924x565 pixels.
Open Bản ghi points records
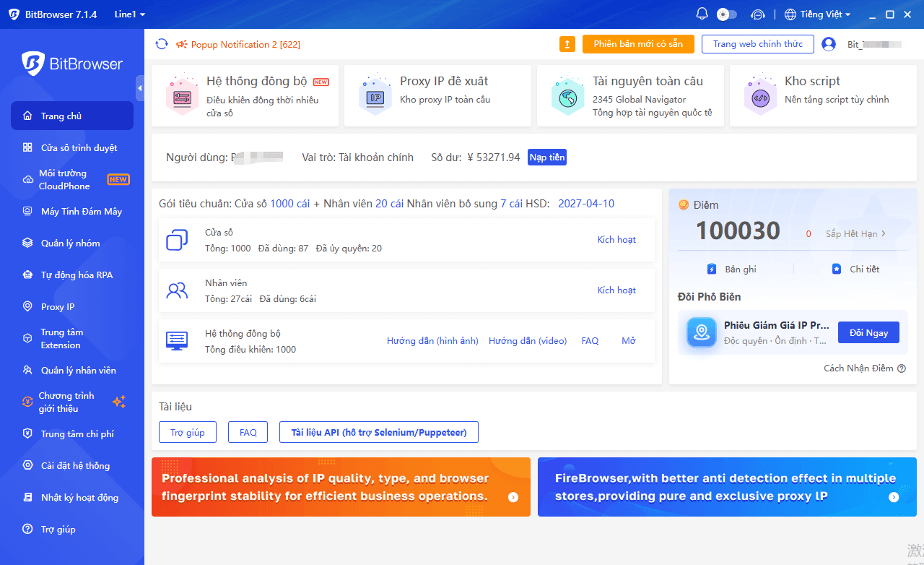pyautogui.click(x=733, y=269)
